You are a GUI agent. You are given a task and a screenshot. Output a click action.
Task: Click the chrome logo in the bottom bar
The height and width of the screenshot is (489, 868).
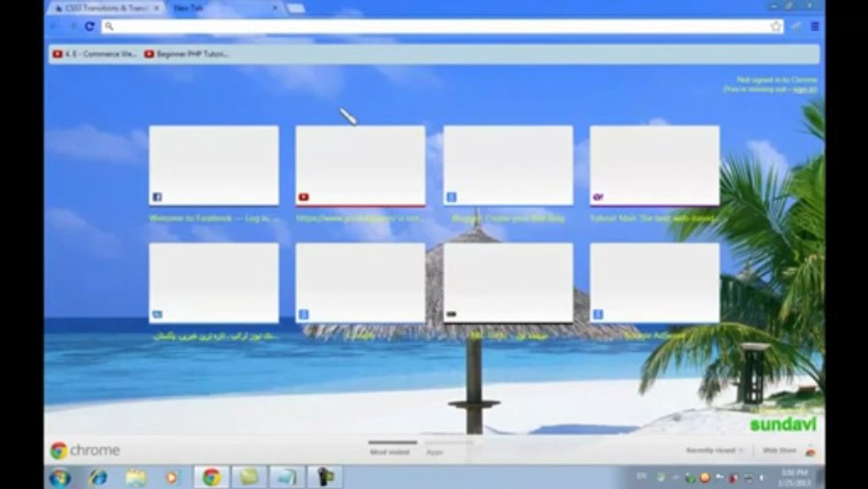click(85, 450)
